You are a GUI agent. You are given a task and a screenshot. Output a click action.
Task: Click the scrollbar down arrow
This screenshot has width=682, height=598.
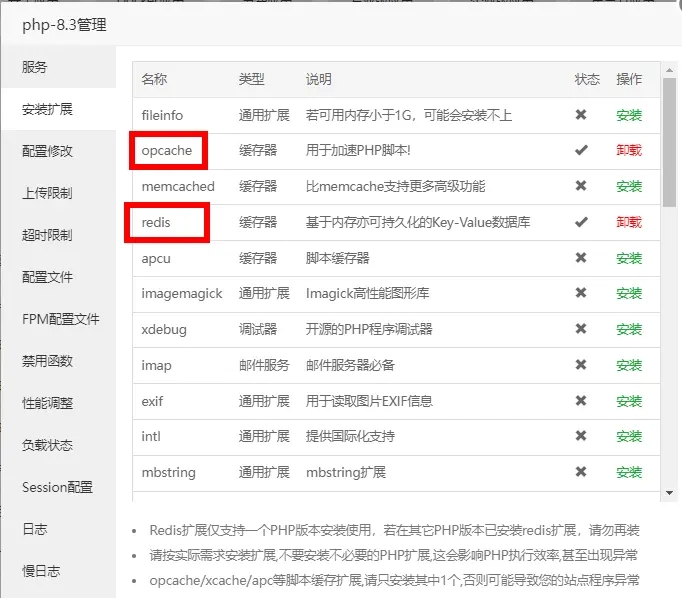pos(669,493)
